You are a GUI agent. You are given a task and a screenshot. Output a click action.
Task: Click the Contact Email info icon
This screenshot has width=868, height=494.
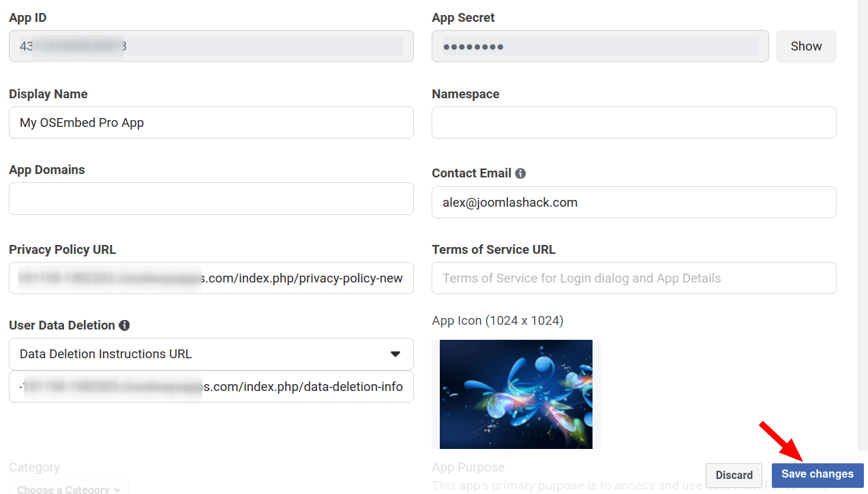(520, 173)
